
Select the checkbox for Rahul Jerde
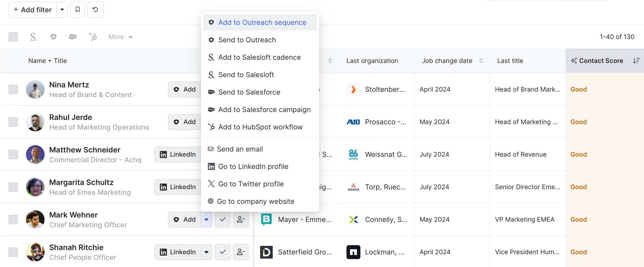13,122
